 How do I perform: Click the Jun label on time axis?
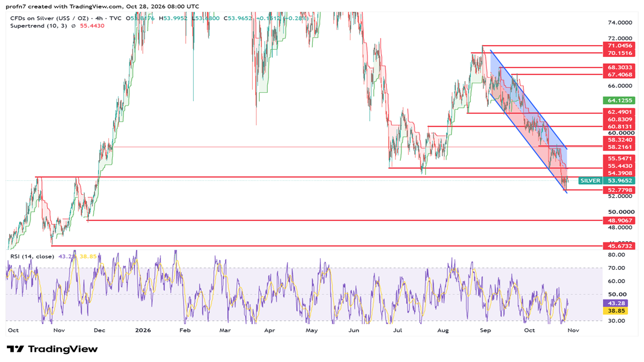coord(355,330)
